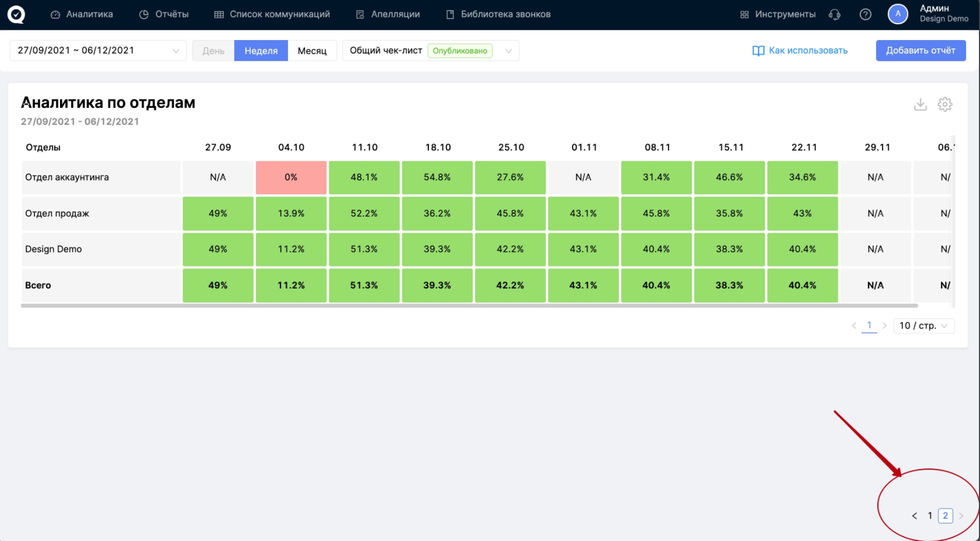Switch period grouping to Месяц
The height and width of the screenshot is (541, 980).
coord(312,51)
